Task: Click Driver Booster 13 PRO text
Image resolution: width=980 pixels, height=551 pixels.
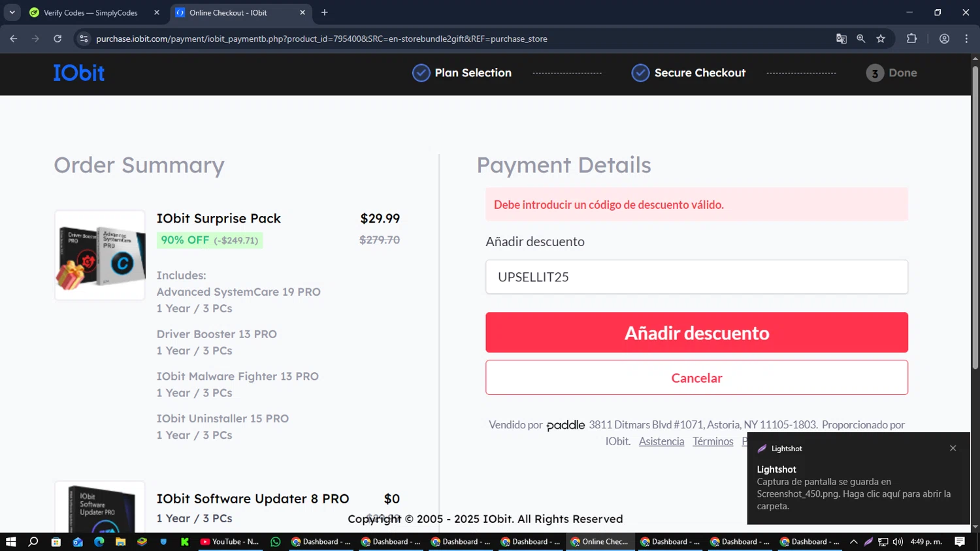Action: pyautogui.click(x=217, y=334)
